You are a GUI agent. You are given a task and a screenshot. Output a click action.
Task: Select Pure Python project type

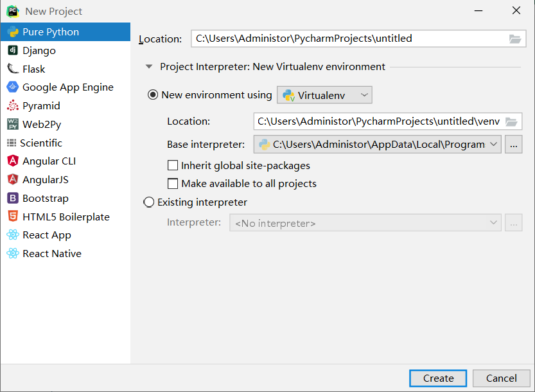pos(66,31)
